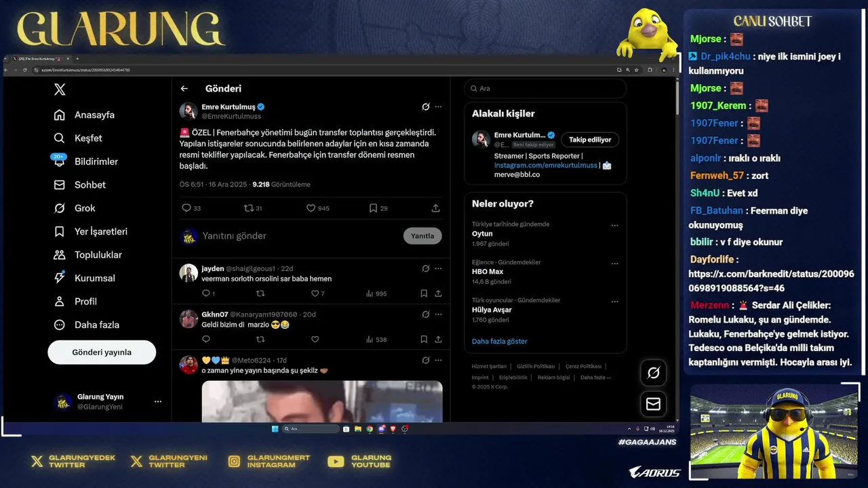
Task: Click Grok icon on main post
Action: pyautogui.click(x=425, y=106)
